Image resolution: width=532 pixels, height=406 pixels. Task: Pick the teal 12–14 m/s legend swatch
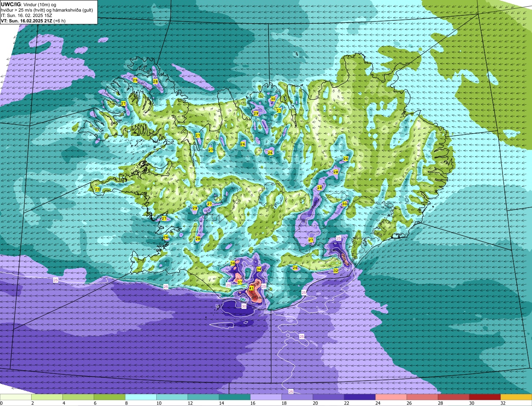tap(203, 397)
